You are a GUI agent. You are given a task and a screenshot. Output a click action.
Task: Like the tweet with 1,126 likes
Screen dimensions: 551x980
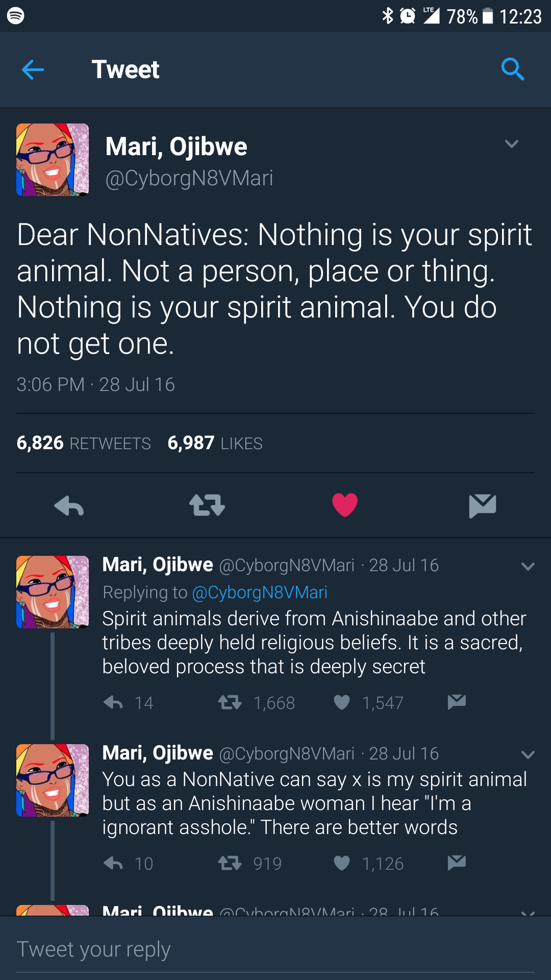click(x=342, y=863)
